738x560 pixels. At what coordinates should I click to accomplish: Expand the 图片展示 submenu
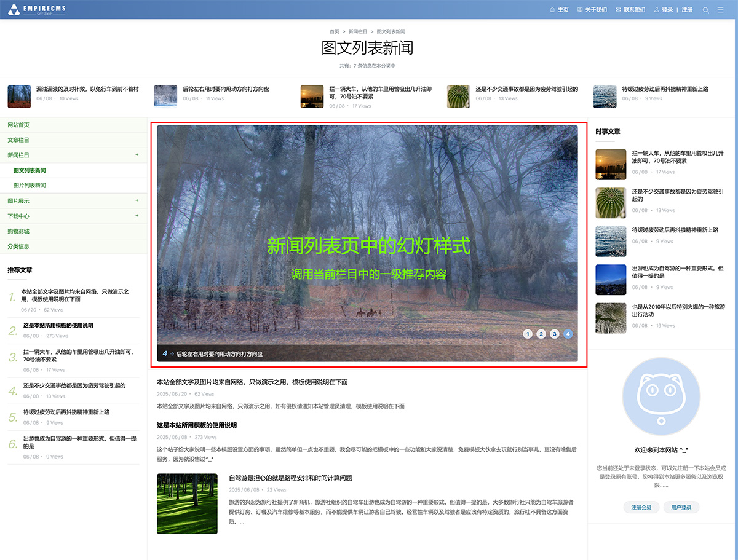coord(137,200)
